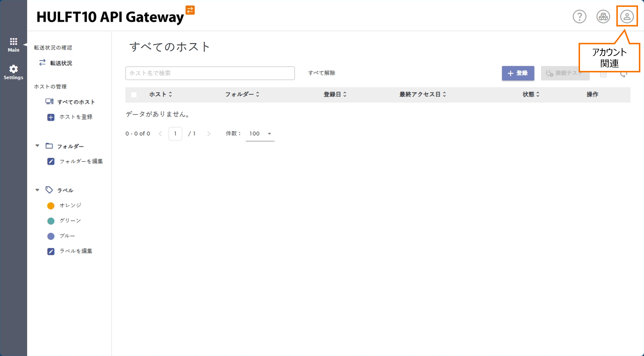Viewport: 644px width, 356px height.
Task: Filter by the orange label swatch
Action: 51,206
